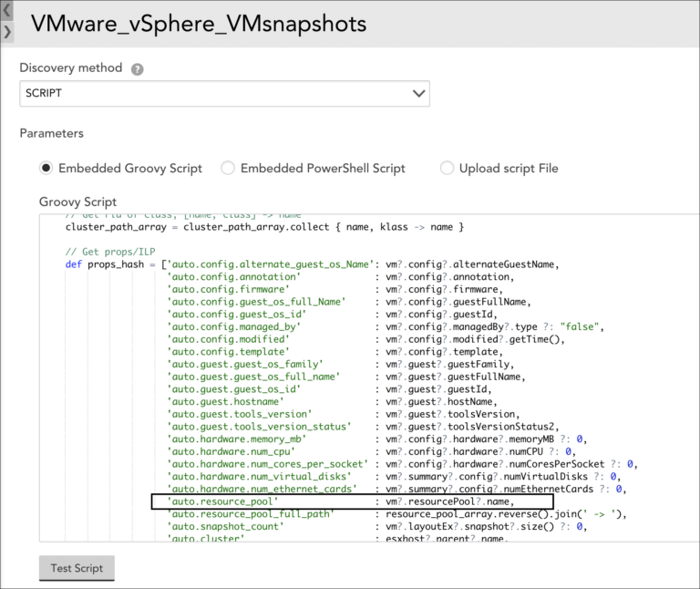Click the 'auto.hardware.num_cpu' key
The image size is (700, 589).
(x=232, y=452)
